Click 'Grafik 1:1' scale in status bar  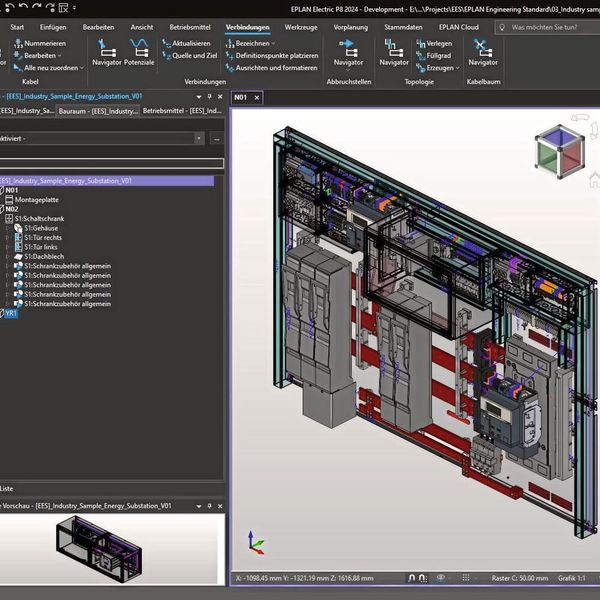571,578
